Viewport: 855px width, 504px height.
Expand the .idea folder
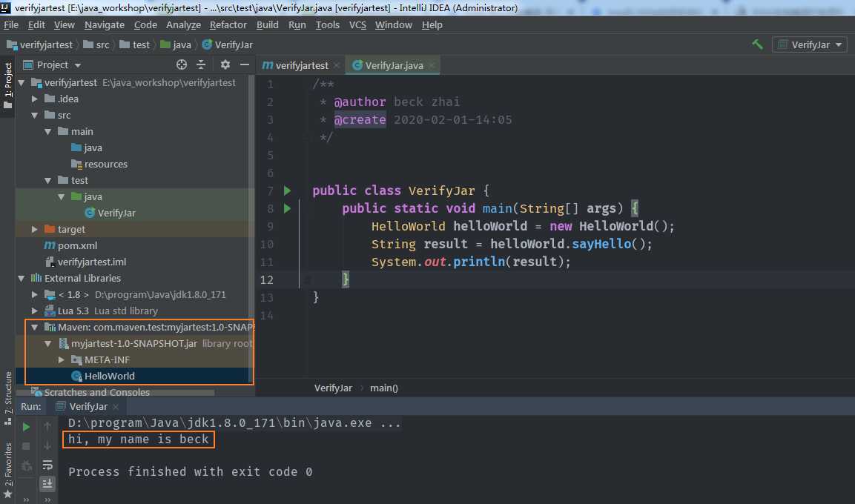click(34, 99)
